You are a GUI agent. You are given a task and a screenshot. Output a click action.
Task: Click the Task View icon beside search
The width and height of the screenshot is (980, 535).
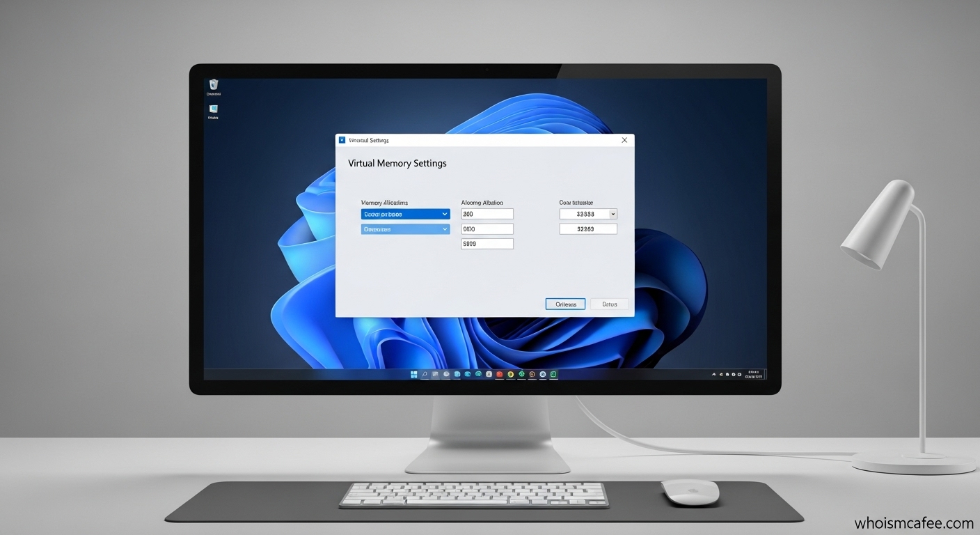click(436, 374)
